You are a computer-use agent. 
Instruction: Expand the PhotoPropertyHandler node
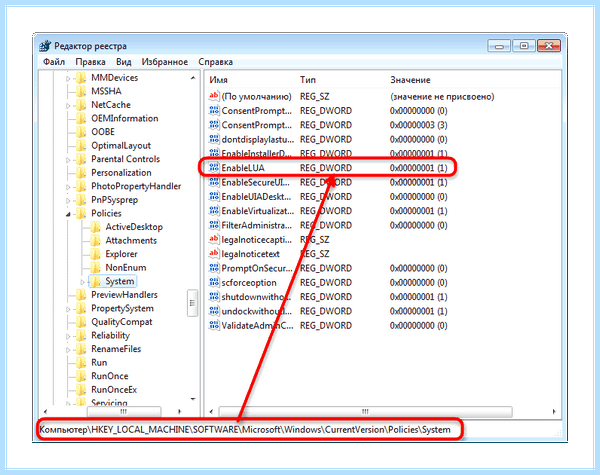[x=68, y=187]
